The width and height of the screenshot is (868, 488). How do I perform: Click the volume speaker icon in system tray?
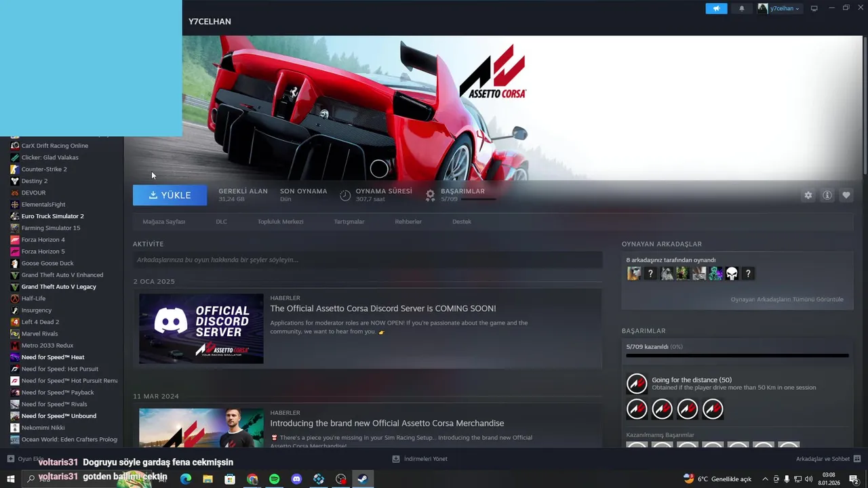[808, 479]
